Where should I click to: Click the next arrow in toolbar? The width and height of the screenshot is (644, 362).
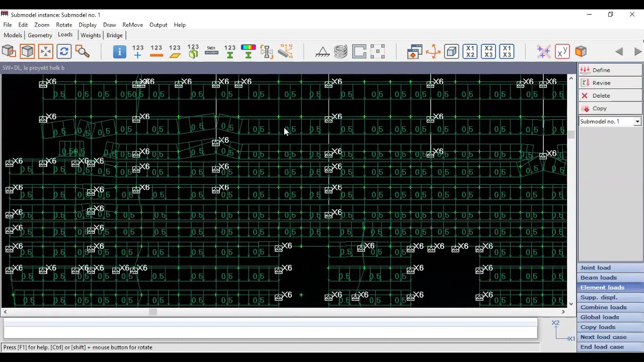point(638,51)
